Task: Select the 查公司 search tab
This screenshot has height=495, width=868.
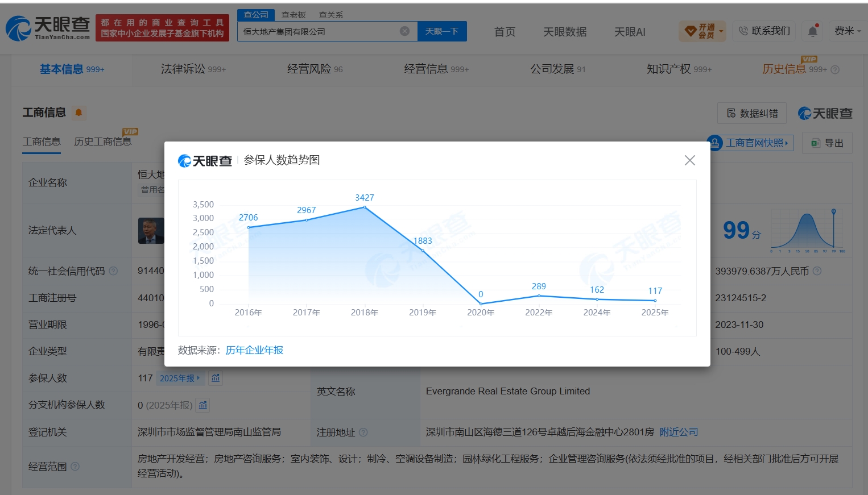Action: point(256,15)
